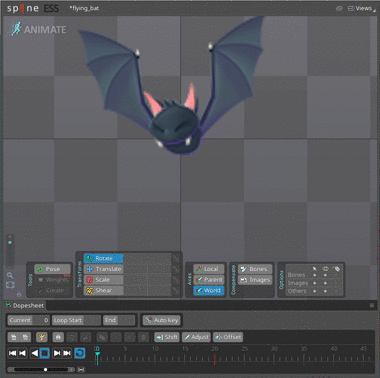Toggle Bones selectable option dot
Image resolution: width=380 pixels, height=378 pixels.
(314, 275)
